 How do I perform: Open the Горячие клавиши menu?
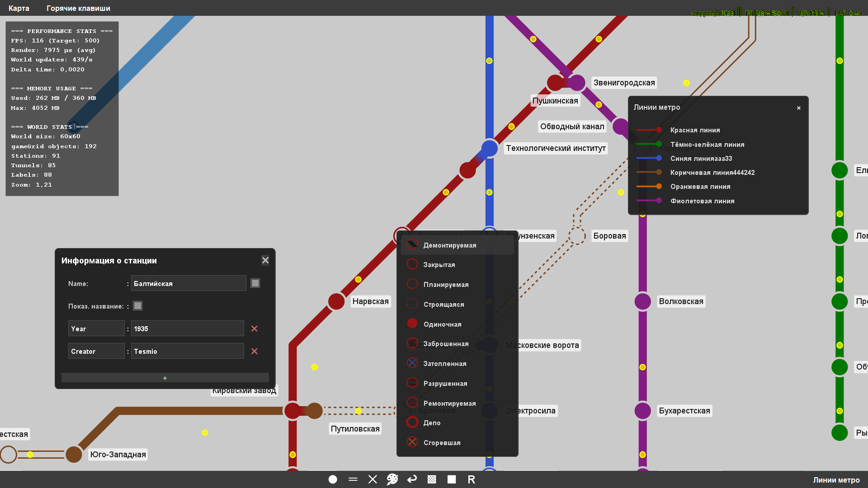(x=78, y=8)
